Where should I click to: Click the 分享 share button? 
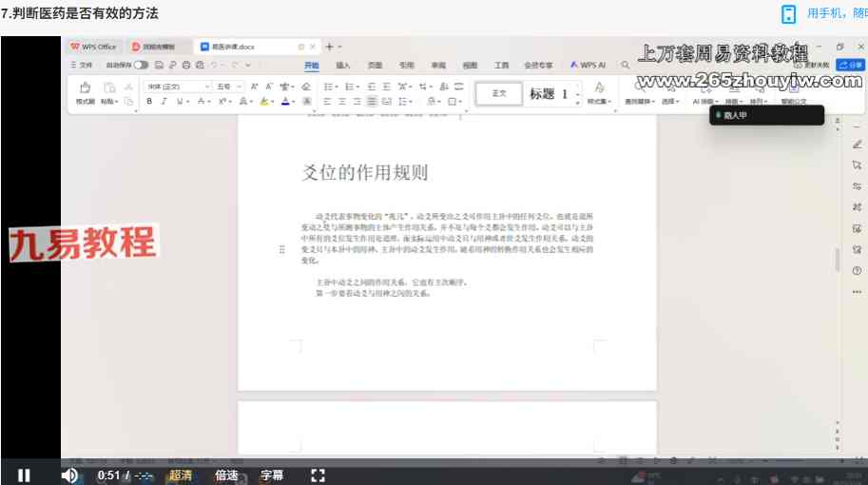[850, 66]
